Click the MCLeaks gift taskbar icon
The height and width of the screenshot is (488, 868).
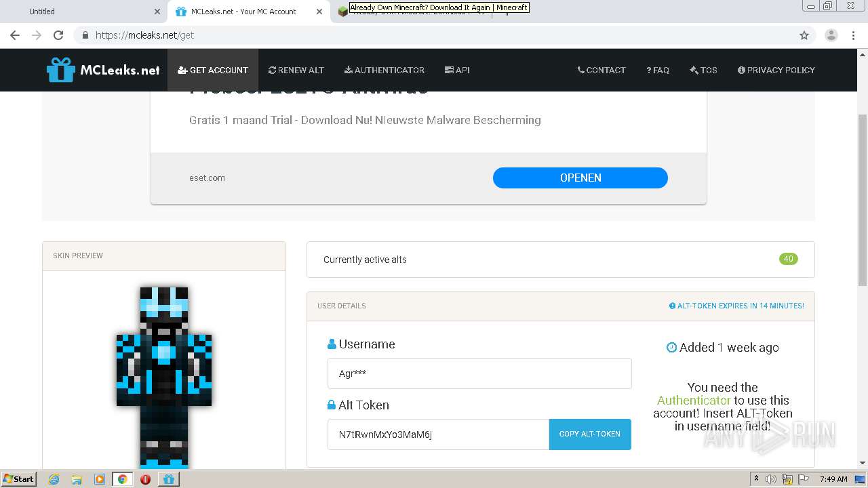click(168, 479)
